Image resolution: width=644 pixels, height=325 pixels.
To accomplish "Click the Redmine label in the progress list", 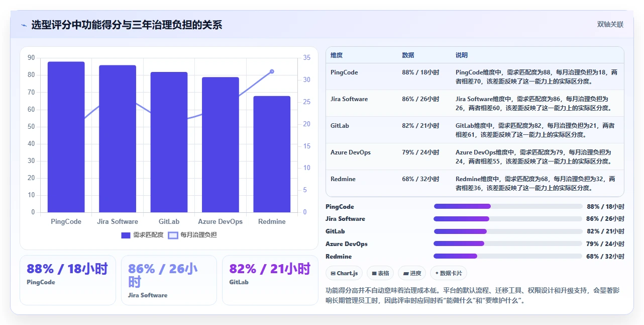I will pyautogui.click(x=339, y=257).
